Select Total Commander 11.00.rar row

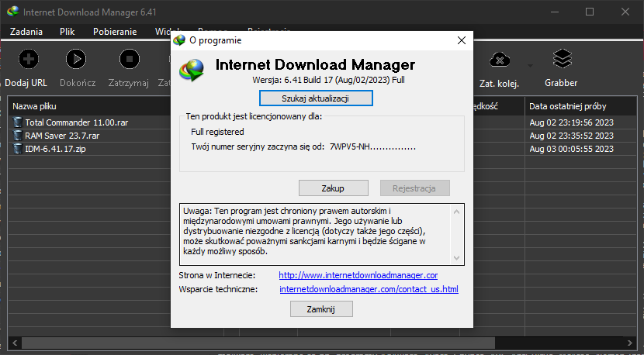[x=89, y=122]
